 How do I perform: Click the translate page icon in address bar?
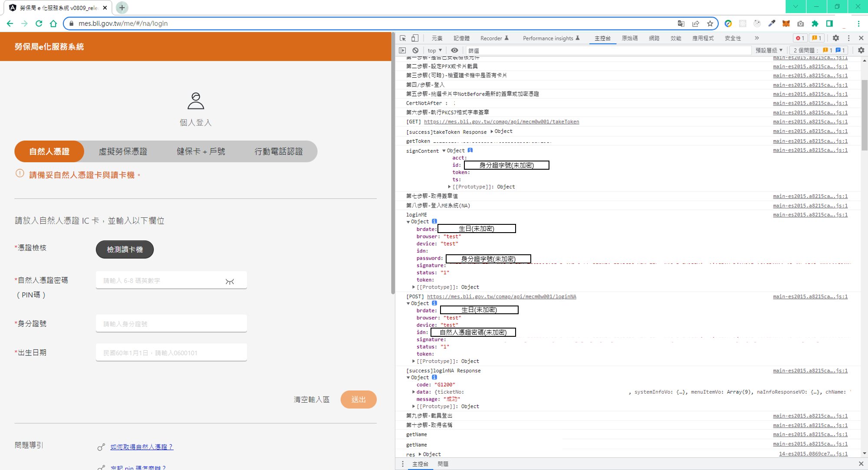(x=681, y=23)
